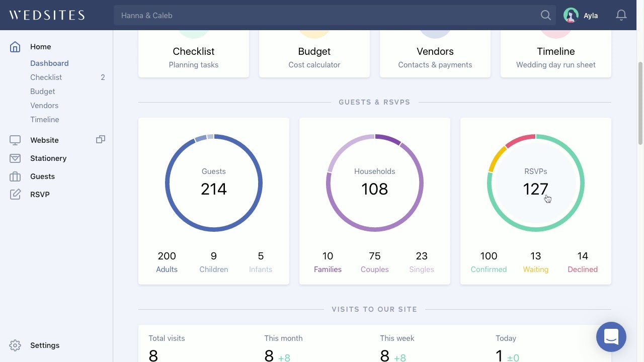Click the 200 Adults stat
Screen dimensions: 644x362
(x=167, y=262)
